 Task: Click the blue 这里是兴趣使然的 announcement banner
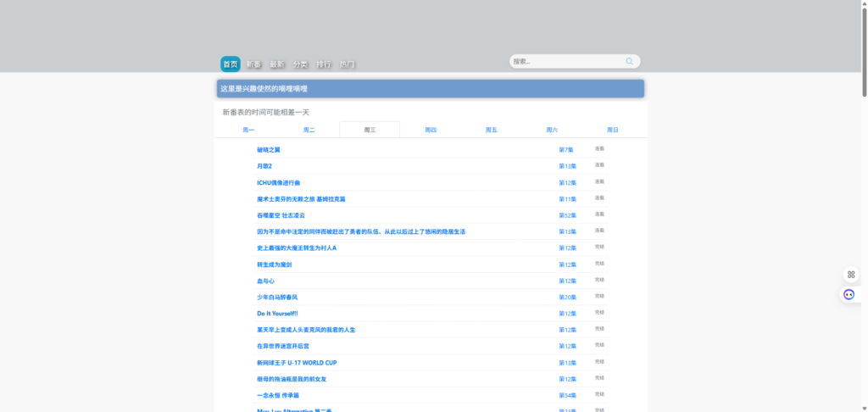tap(430, 89)
